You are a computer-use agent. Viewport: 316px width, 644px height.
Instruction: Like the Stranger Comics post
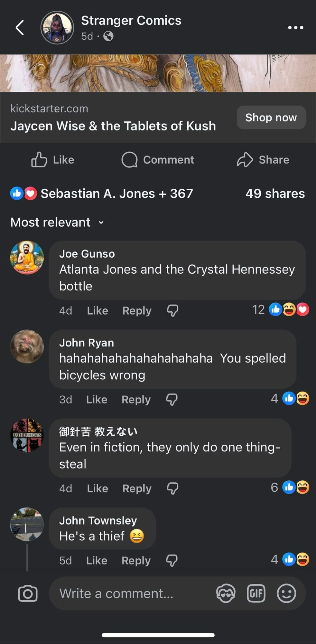click(53, 160)
